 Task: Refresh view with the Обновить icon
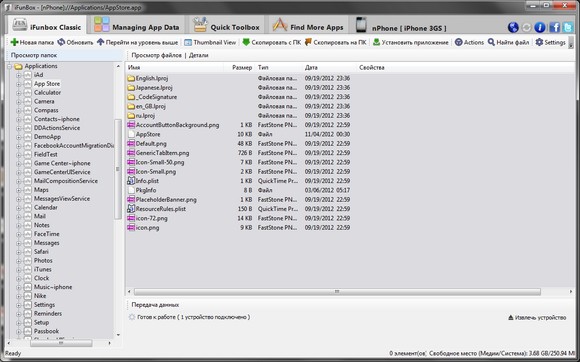[x=61, y=42]
